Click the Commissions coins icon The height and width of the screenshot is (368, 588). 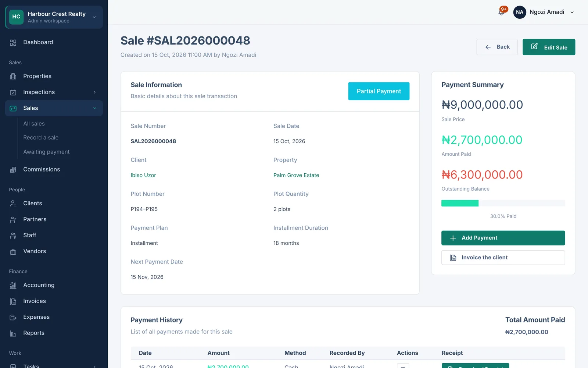pyautogui.click(x=13, y=170)
